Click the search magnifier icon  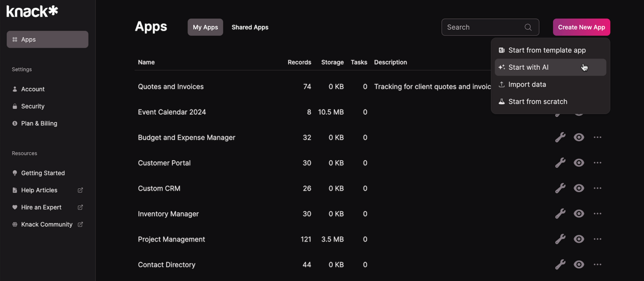(x=528, y=27)
